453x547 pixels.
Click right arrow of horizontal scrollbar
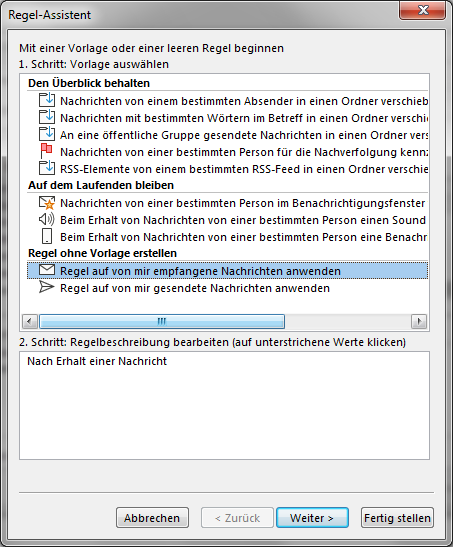pyautogui.click(x=419, y=321)
